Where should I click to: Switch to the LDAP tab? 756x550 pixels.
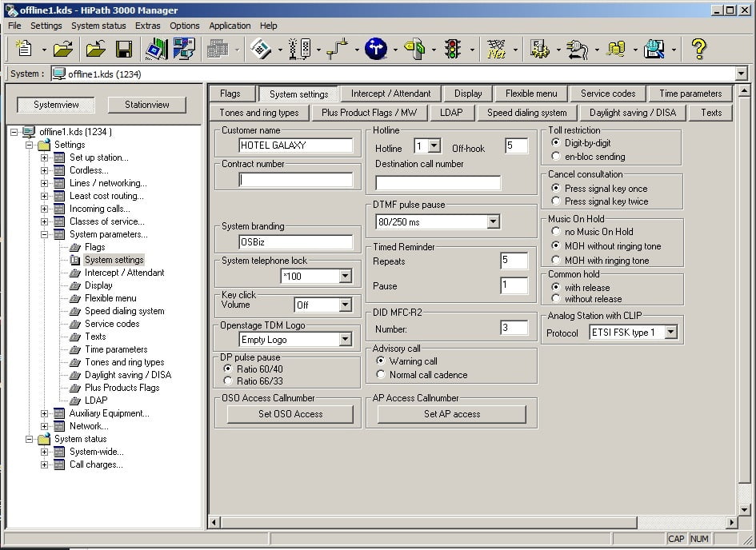(453, 113)
